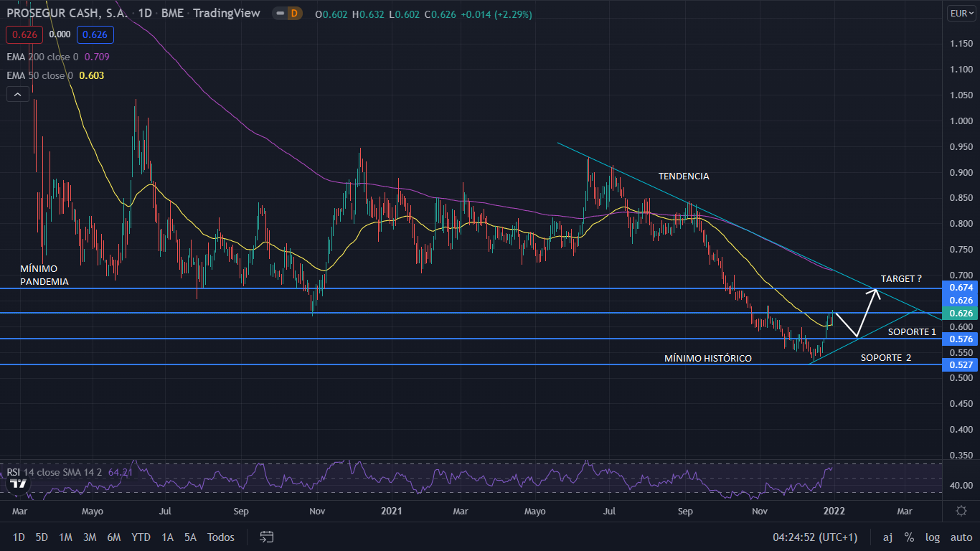This screenshot has height=551, width=980.
Task: Switch range to 6M
Action: [113, 537]
